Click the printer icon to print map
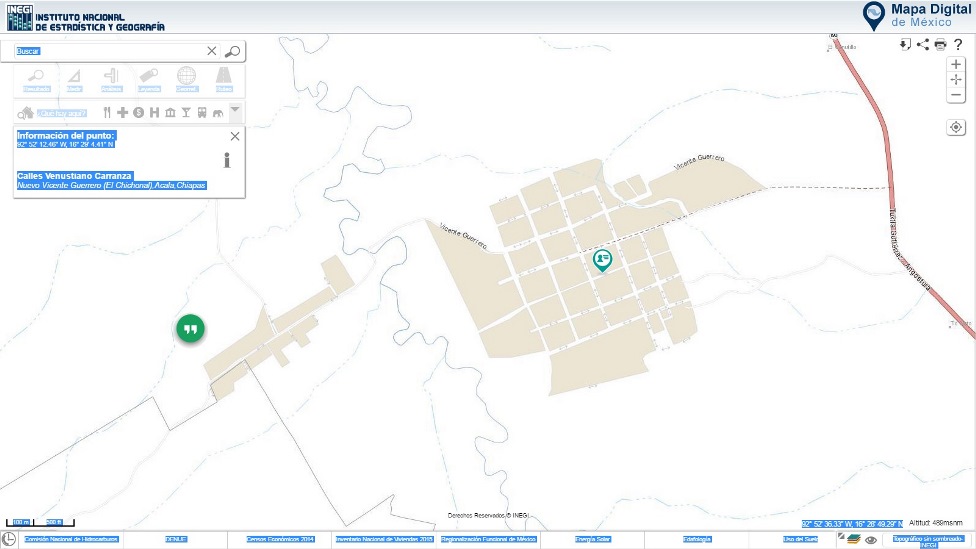This screenshot has width=976, height=549. click(940, 45)
